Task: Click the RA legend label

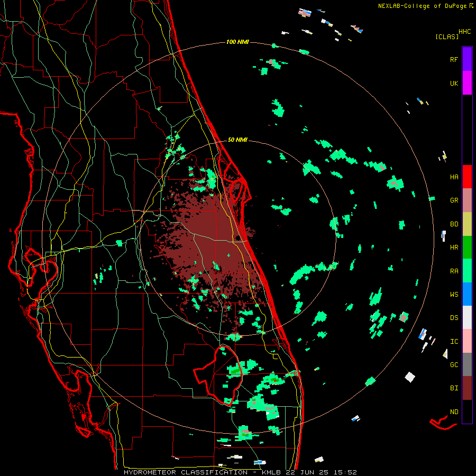Action: tap(454, 271)
